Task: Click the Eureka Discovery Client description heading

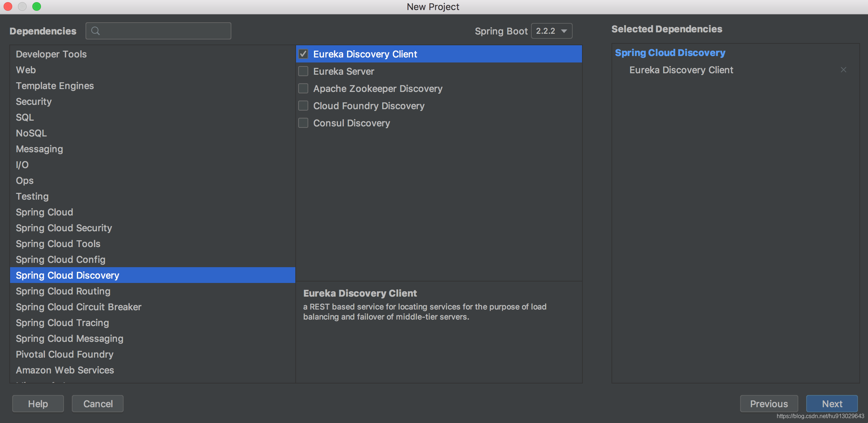Action: (360, 293)
